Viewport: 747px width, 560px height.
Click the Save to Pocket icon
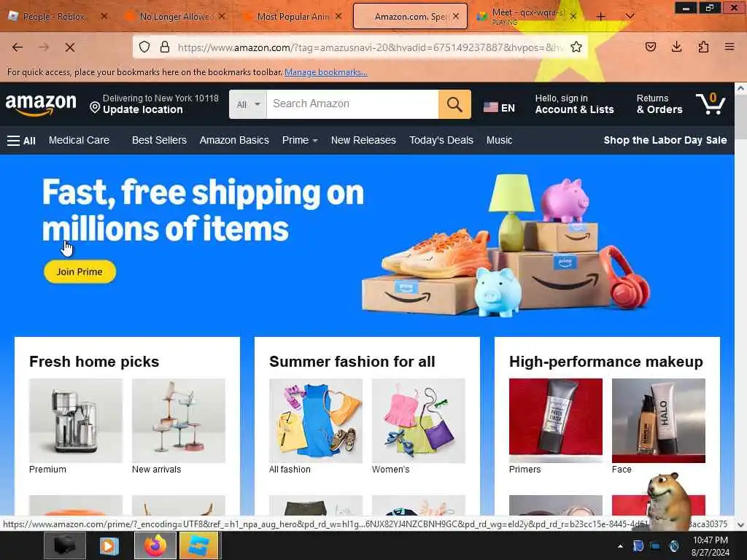coord(650,47)
